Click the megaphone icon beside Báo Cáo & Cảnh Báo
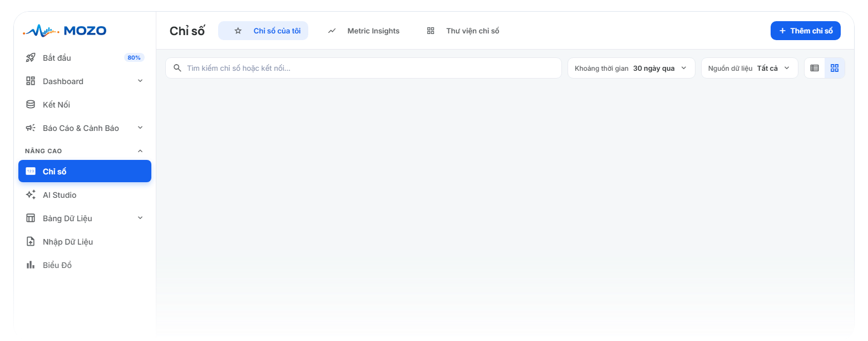868x341 pixels. tap(31, 128)
